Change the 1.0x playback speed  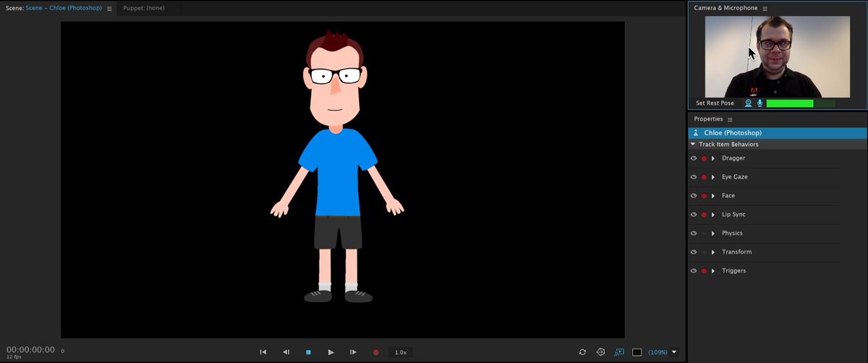[x=400, y=352]
